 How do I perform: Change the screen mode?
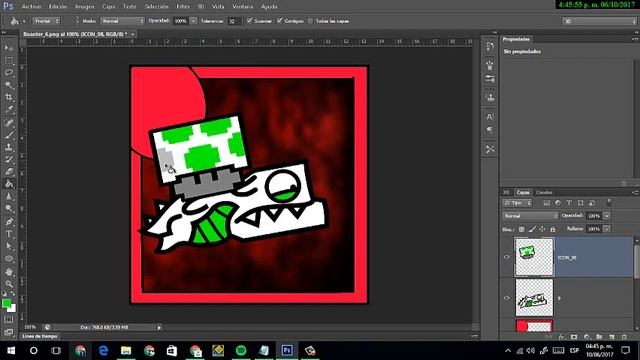9,332
